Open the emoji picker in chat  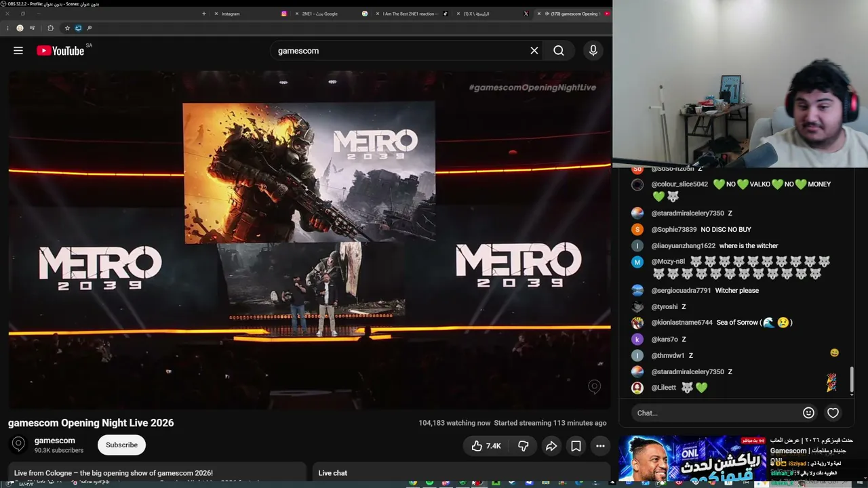(x=808, y=413)
